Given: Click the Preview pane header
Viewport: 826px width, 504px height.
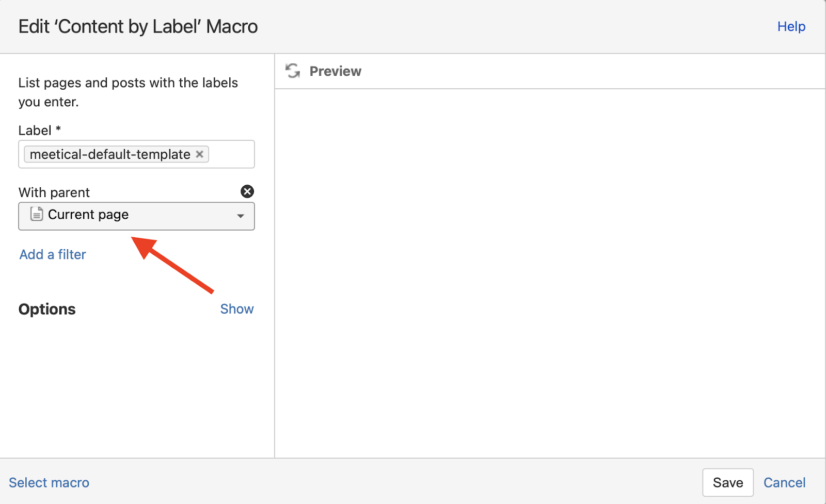Looking at the screenshot, I should (x=335, y=71).
